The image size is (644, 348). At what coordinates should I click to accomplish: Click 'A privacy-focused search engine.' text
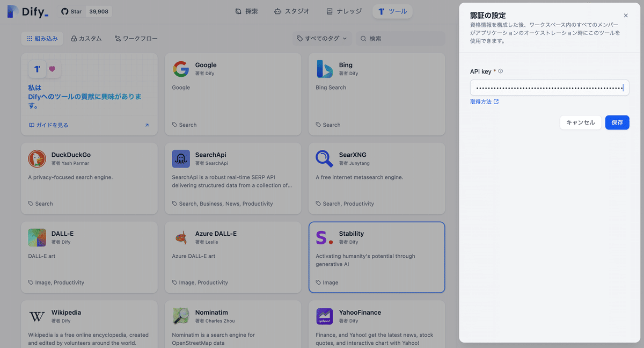coord(70,177)
